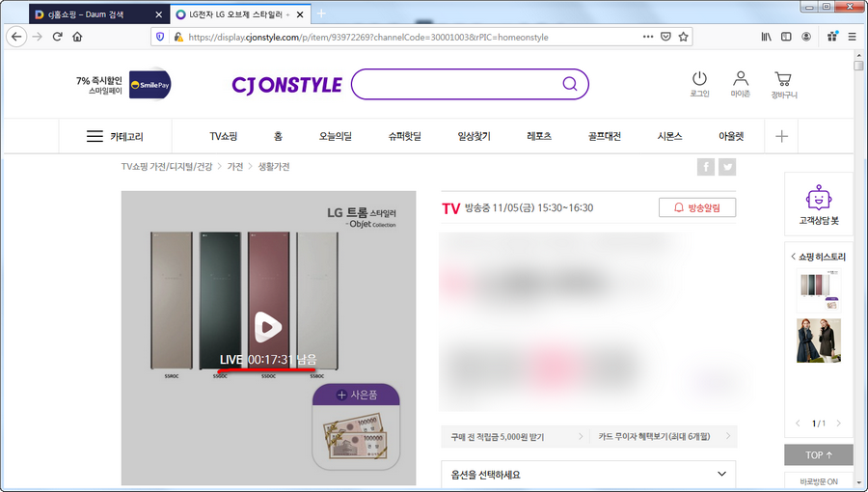Click the browser forward arrow
Screen dimensions: 868x492
(37, 37)
